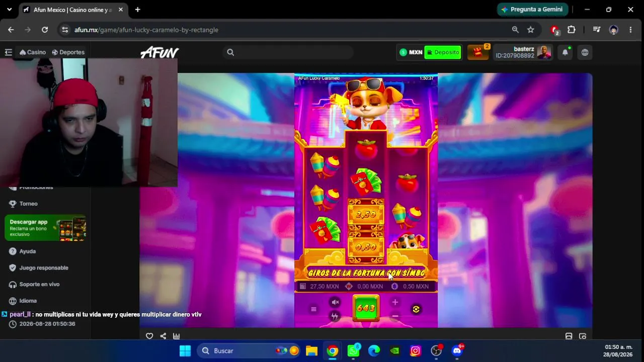Open WhatsApp from the taskbar
Screen dimensions: 644x362
353,350
